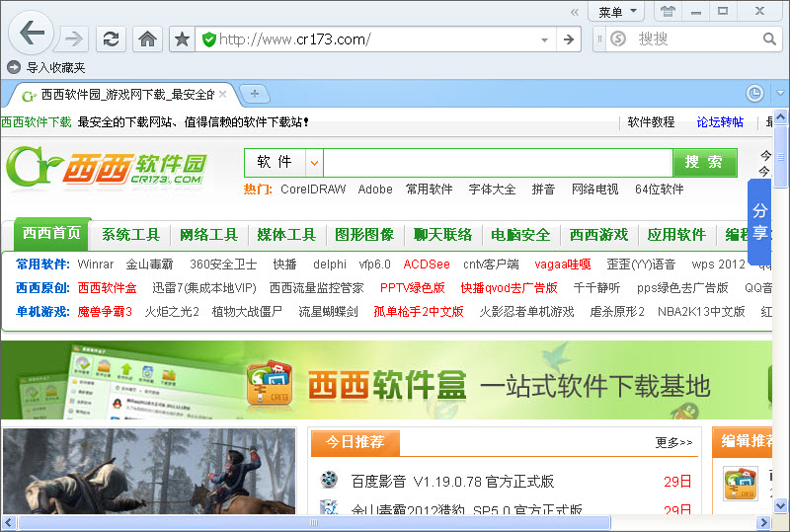Open the 电脑安全 nav tab
The width and height of the screenshot is (790, 532).
coord(520,235)
